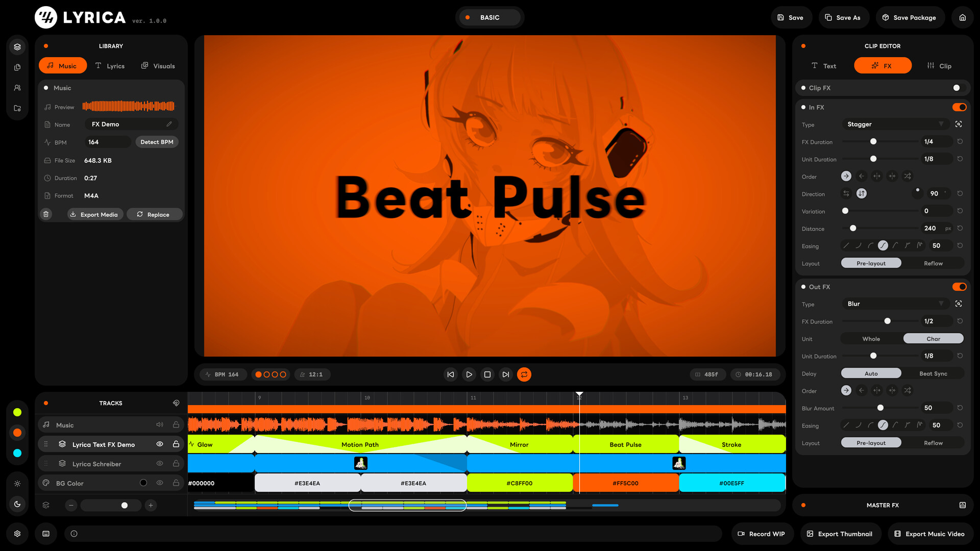Switch to the Visuals library tab

[158, 66]
